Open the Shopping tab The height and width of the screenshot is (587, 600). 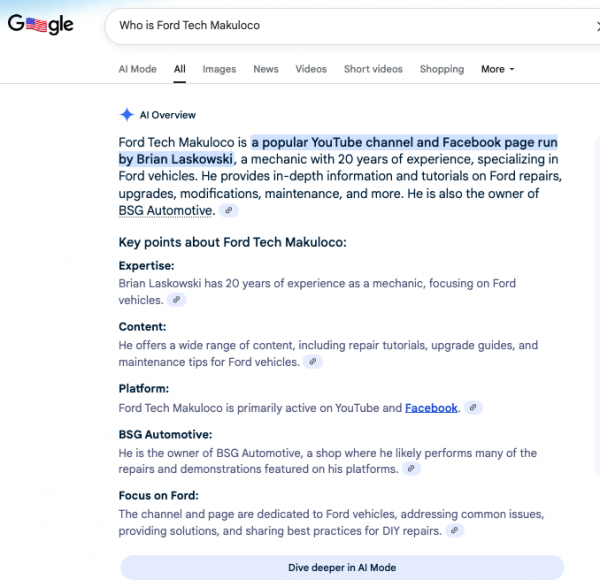tap(441, 69)
